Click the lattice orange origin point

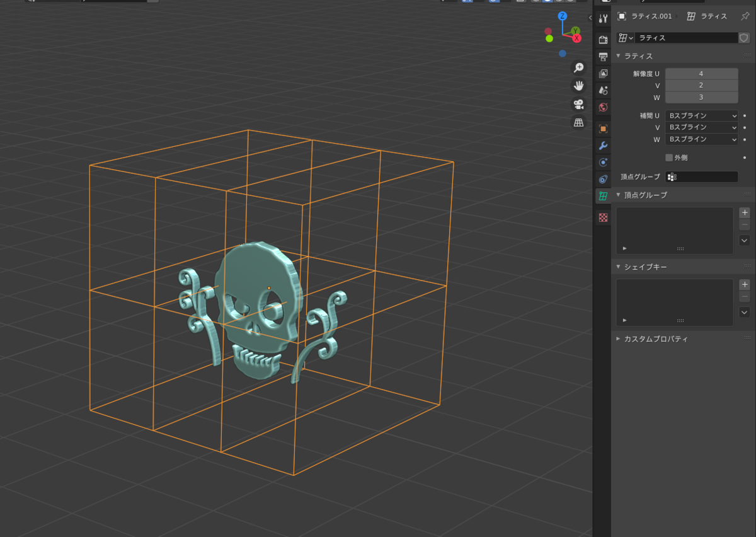click(269, 288)
